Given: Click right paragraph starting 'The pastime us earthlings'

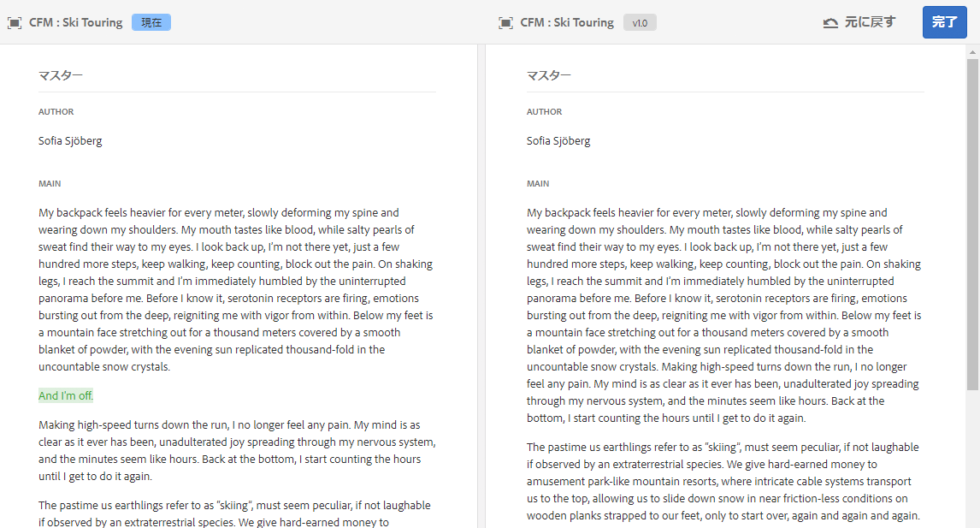Looking at the screenshot, I should [723, 481].
